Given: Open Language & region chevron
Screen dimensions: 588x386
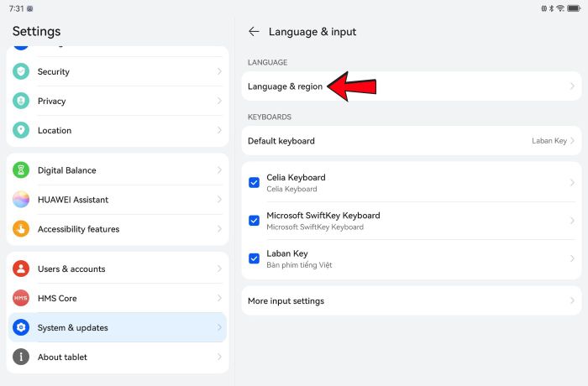Looking at the screenshot, I should [572, 86].
